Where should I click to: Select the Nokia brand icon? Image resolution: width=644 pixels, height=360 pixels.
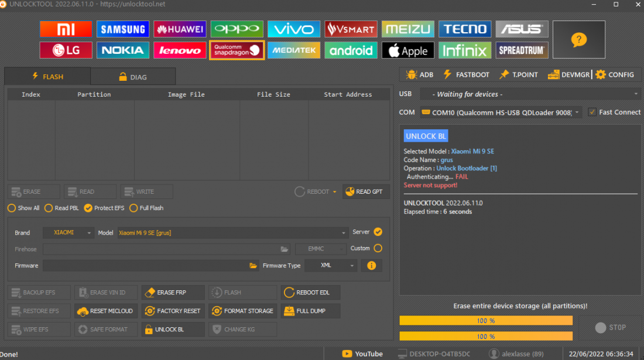pyautogui.click(x=123, y=50)
